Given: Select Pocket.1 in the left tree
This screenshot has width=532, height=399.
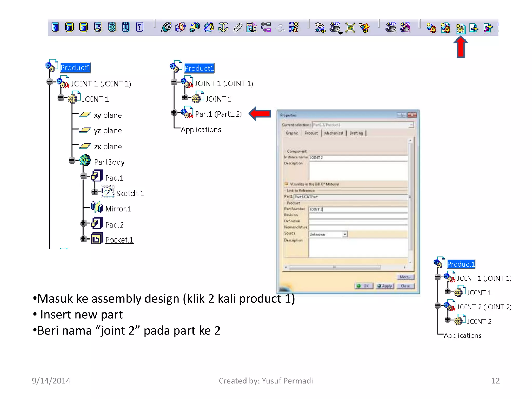Looking at the screenshot, I should pos(119,240).
